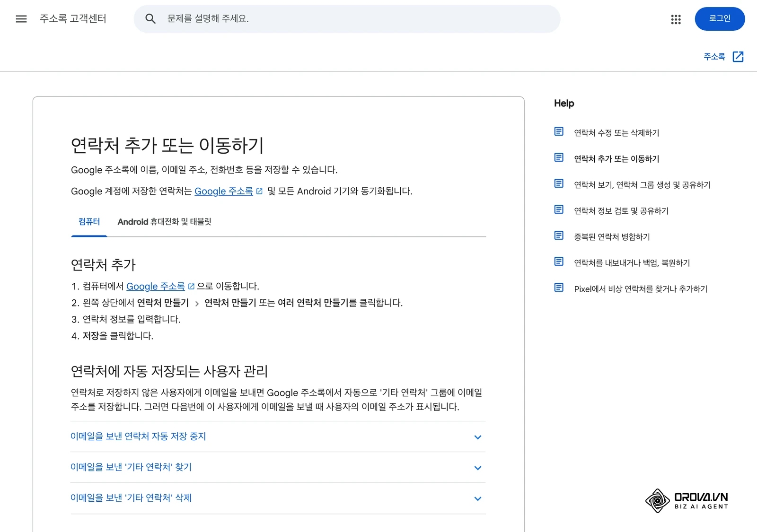
Task: Expand 이메일을 보낸 '기타 연락처' 찾기 chevron
Action: pos(478,468)
